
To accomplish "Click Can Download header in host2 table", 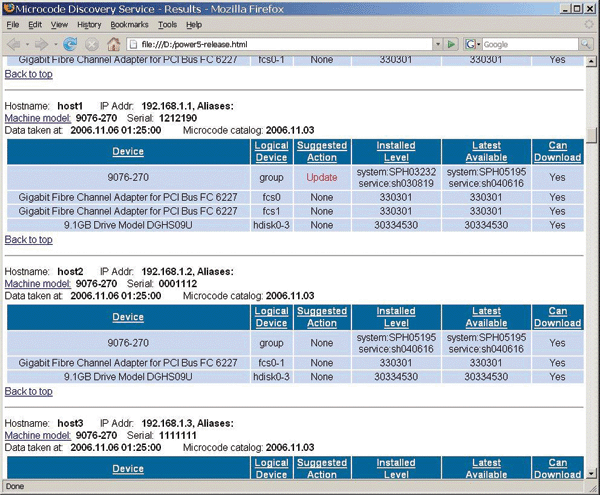I will pyautogui.click(x=557, y=317).
